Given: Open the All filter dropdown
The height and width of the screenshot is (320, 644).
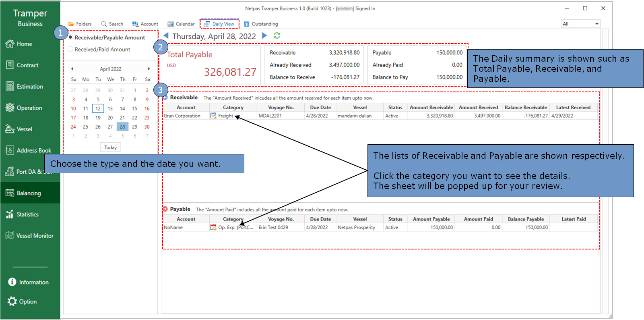Looking at the screenshot, I should [581, 24].
